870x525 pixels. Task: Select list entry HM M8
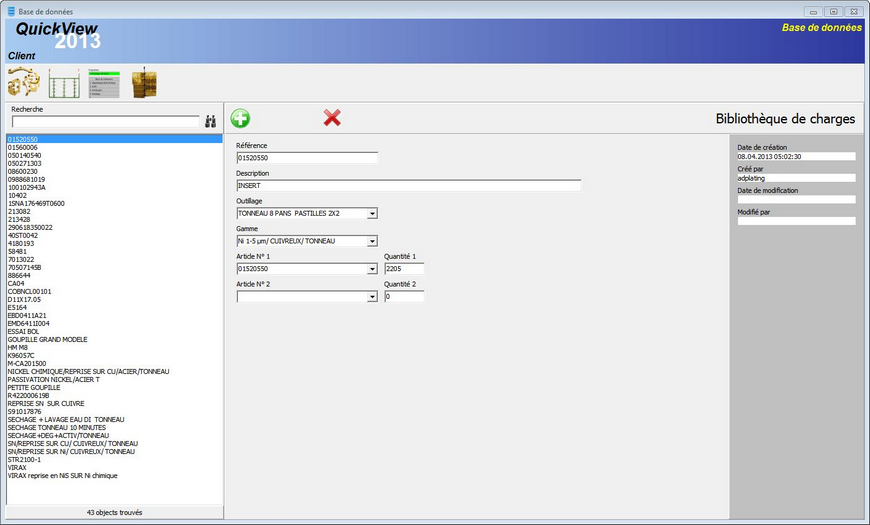(x=114, y=348)
